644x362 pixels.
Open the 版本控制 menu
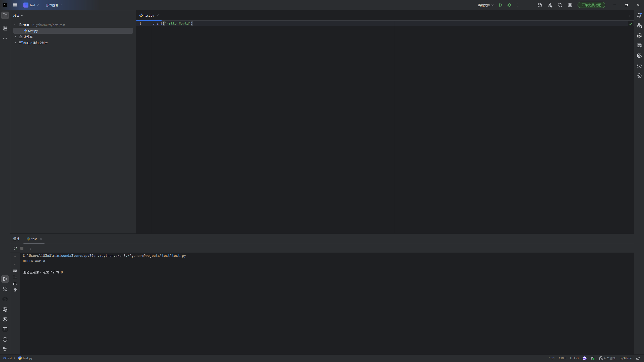pos(54,5)
